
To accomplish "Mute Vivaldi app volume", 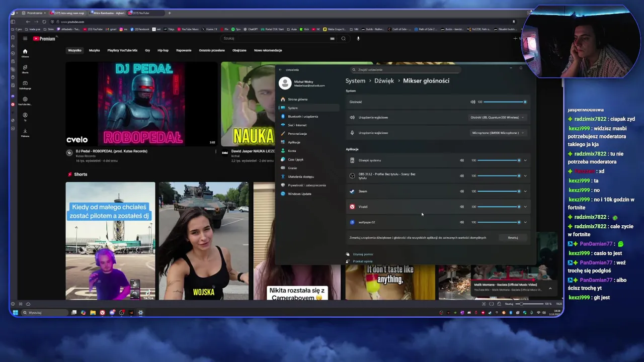I will coord(461,207).
